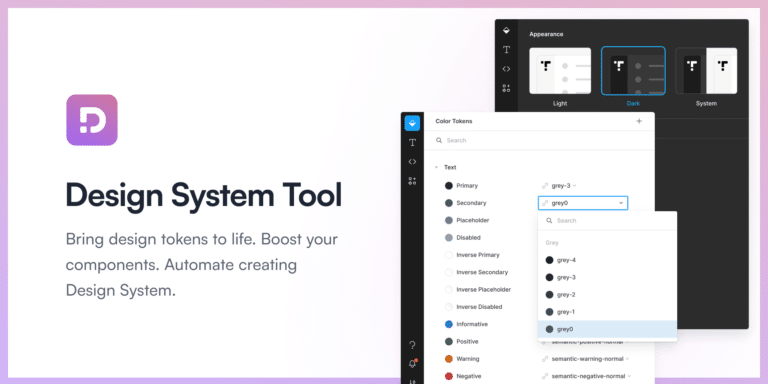Open the grey-3 dropdown for the Primary token
Screen dimensions: 768x384
(575, 186)
